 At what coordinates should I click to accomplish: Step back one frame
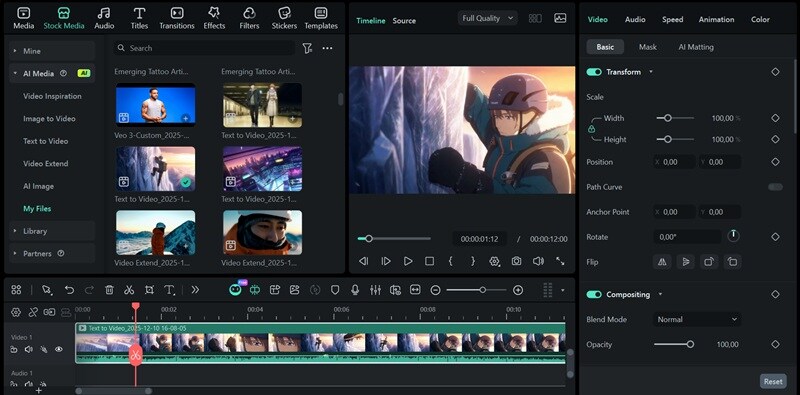click(363, 261)
